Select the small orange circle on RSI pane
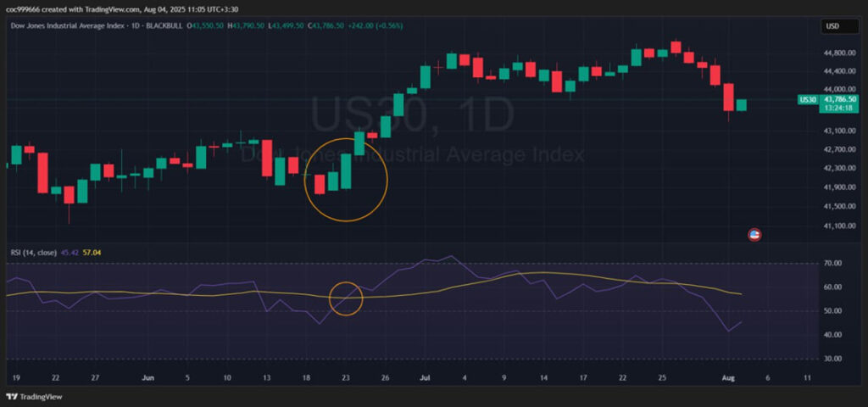 [346, 298]
